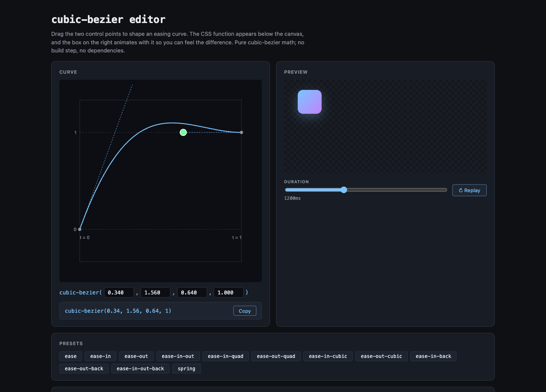
Task: Select the ease preset
Action: [x=71, y=356]
